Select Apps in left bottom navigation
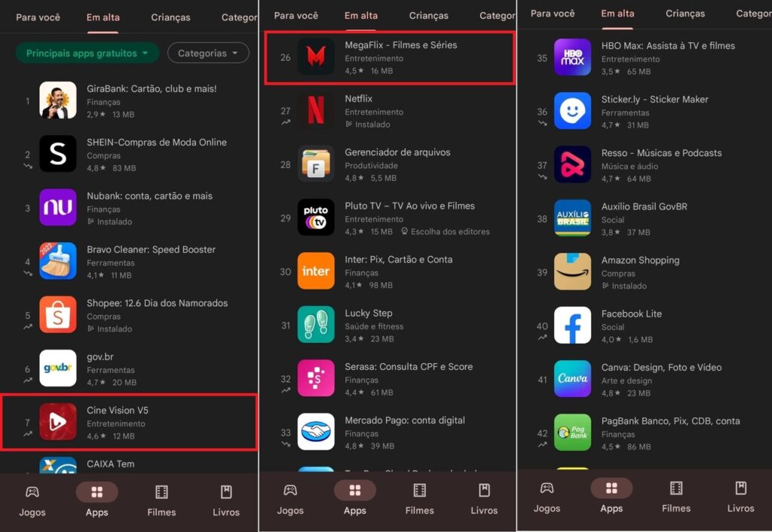This screenshot has height=532, width=772. [x=97, y=500]
